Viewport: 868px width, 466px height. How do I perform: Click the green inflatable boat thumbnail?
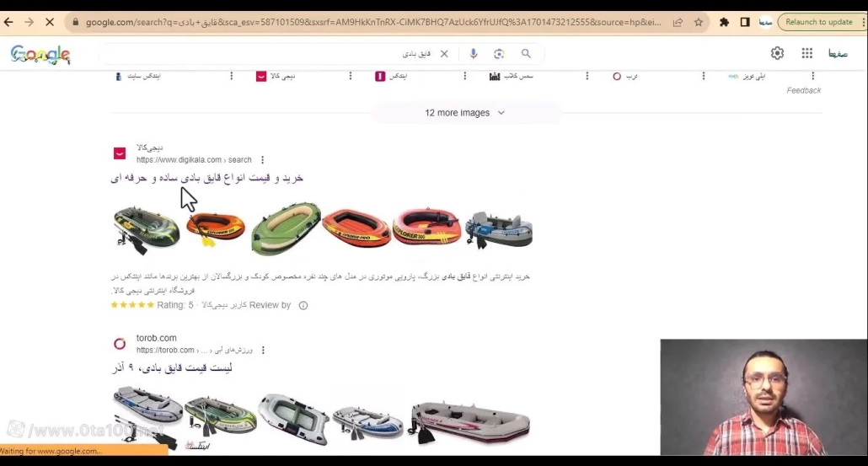286,228
